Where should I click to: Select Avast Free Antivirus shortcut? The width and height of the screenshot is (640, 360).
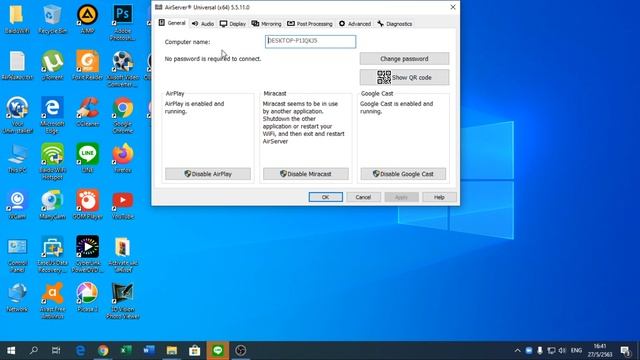[52, 301]
